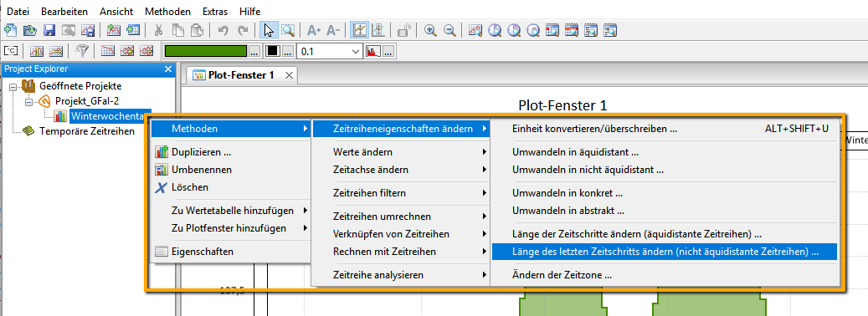Click the copy icon in the toolbar
This screenshot has width=868, height=316.
pyautogui.click(x=177, y=30)
